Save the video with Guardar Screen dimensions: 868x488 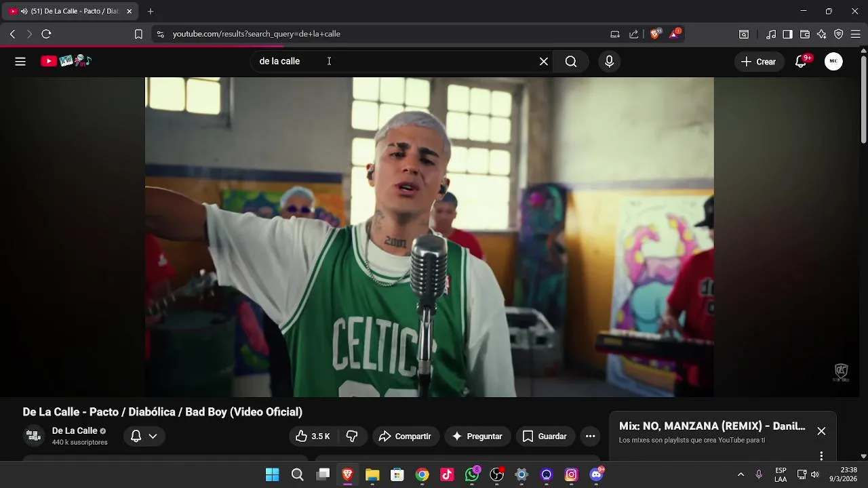545,436
